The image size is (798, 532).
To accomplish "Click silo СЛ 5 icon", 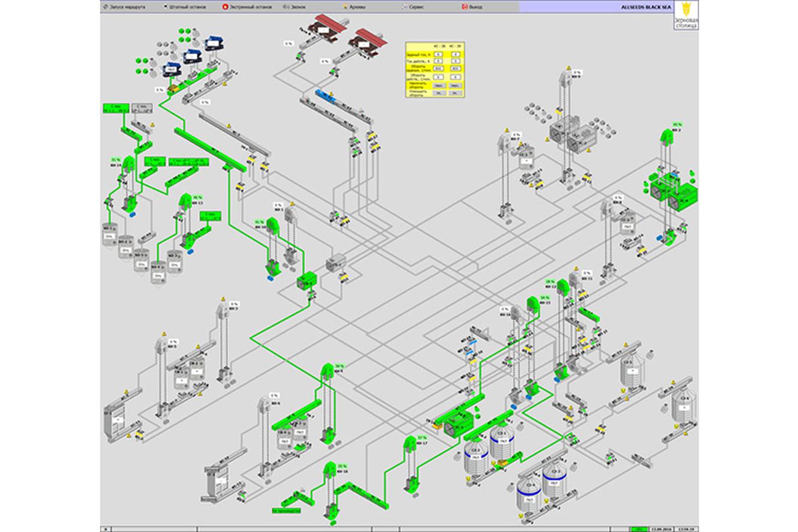I will pyautogui.click(x=632, y=371).
